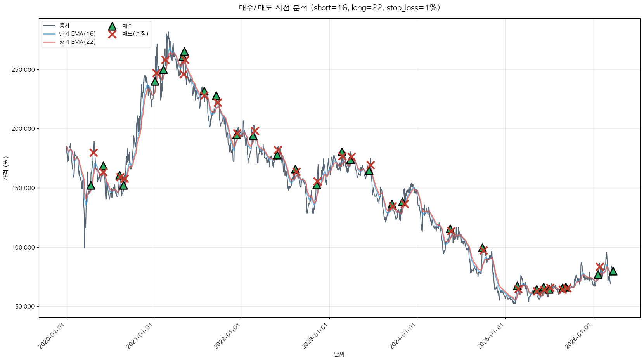
Task: Click the green buy triangle in the legend
Action: [x=112, y=26]
